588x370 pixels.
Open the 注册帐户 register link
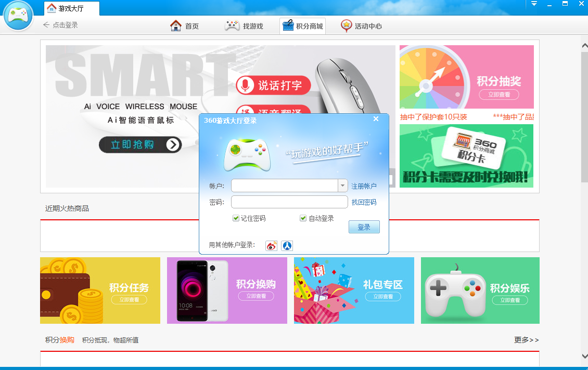click(x=364, y=186)
